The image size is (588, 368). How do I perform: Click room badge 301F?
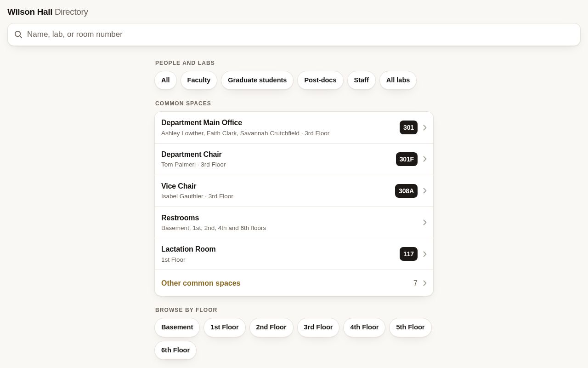point(407,159)
